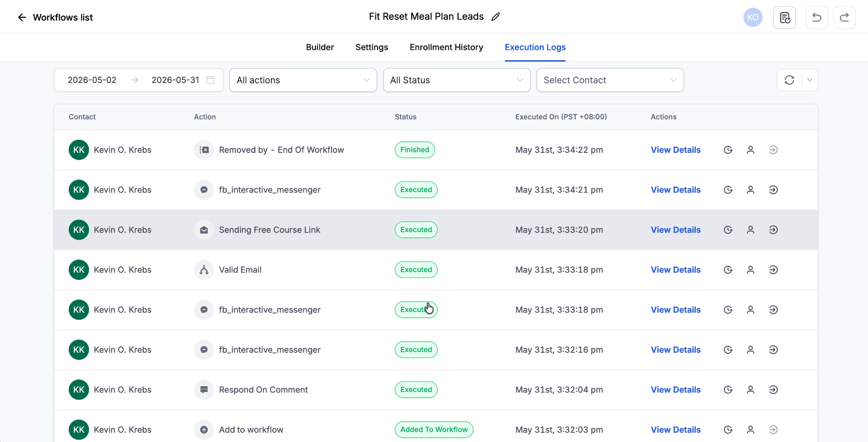Click the Removed by - End Of Workflow text
The height and width of the screenshot is (442, 868).
(x=282, y=150)
